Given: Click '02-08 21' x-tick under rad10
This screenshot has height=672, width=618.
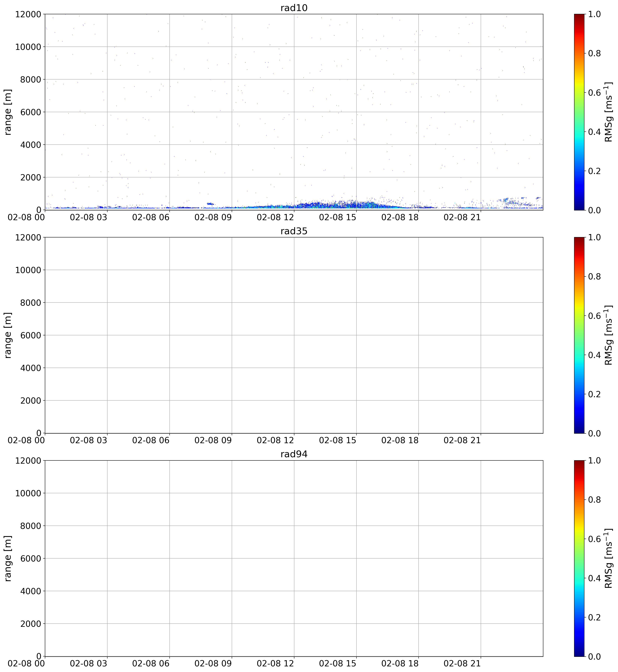Looking at the screenshot, I should (x=462, y=217).
